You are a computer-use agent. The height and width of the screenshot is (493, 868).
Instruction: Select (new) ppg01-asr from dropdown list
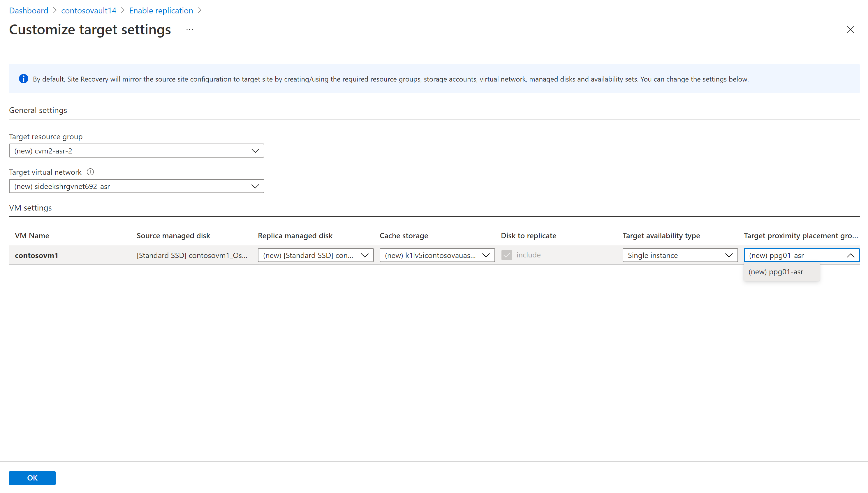point(776,272)
